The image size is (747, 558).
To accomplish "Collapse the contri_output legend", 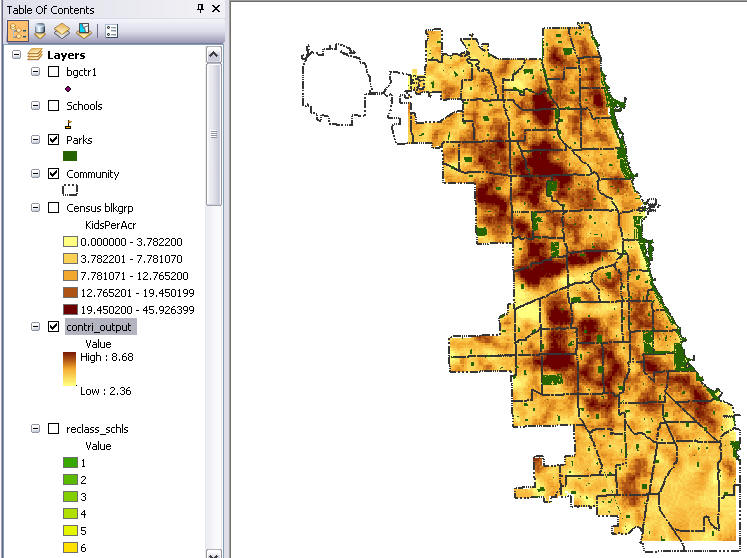I will [35, 327].
